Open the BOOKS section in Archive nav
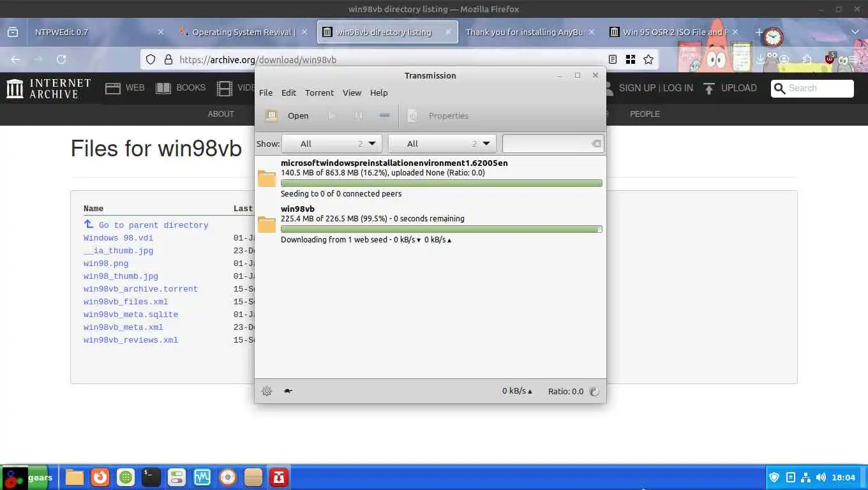The image size is (868, 490). 181,88
